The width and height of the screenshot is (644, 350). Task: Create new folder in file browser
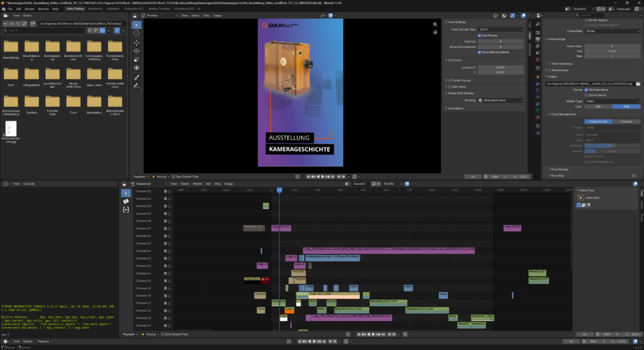33,24
